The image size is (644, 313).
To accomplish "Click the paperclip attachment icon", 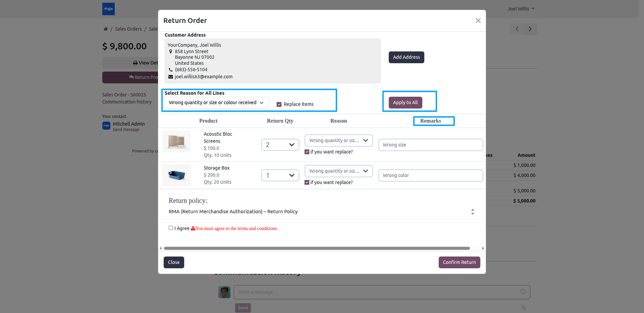I will click(x=523, y=307).
